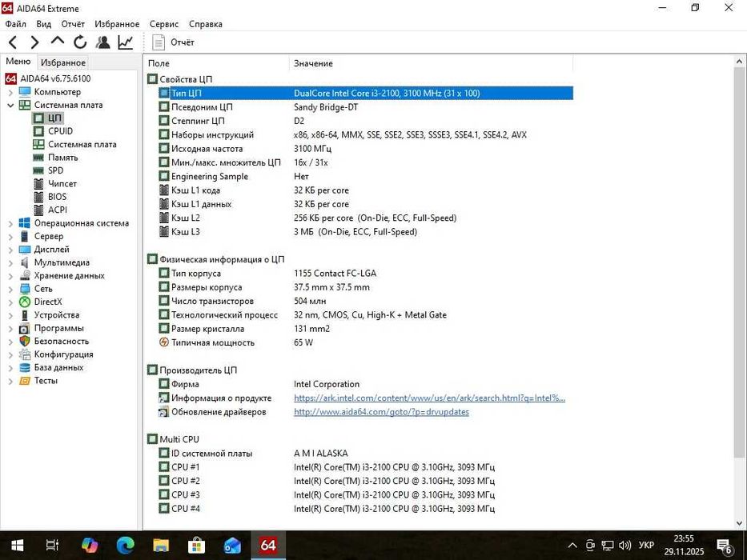The height and width of the screenshot is (560, 747).
Task: Click the Сервер icon in the tree
Action: pos(25,236)
